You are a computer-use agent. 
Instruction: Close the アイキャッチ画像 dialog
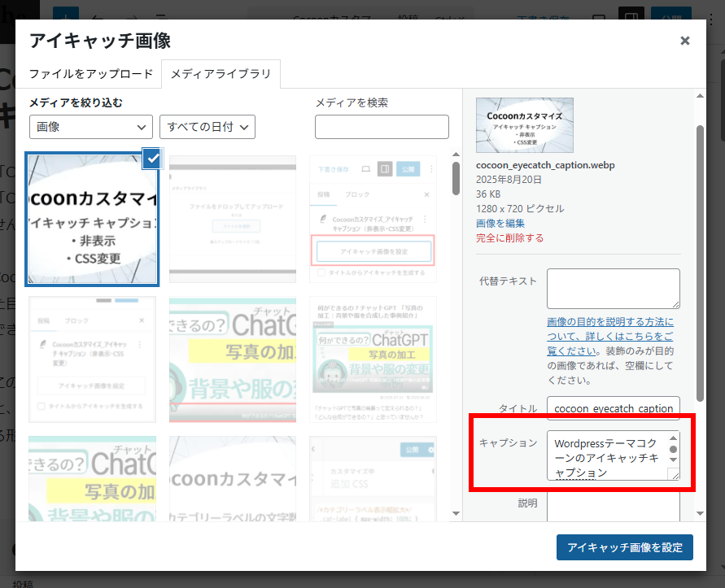point(685,41)
